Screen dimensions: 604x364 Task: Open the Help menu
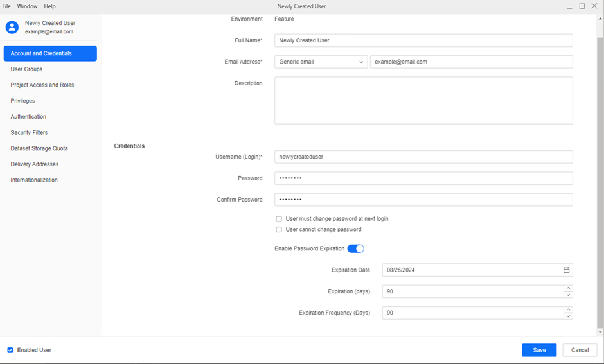pos(49,6)
